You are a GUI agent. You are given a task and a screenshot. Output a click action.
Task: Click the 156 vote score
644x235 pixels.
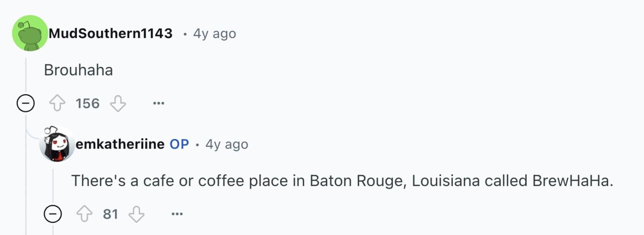[x=87, y=104]
